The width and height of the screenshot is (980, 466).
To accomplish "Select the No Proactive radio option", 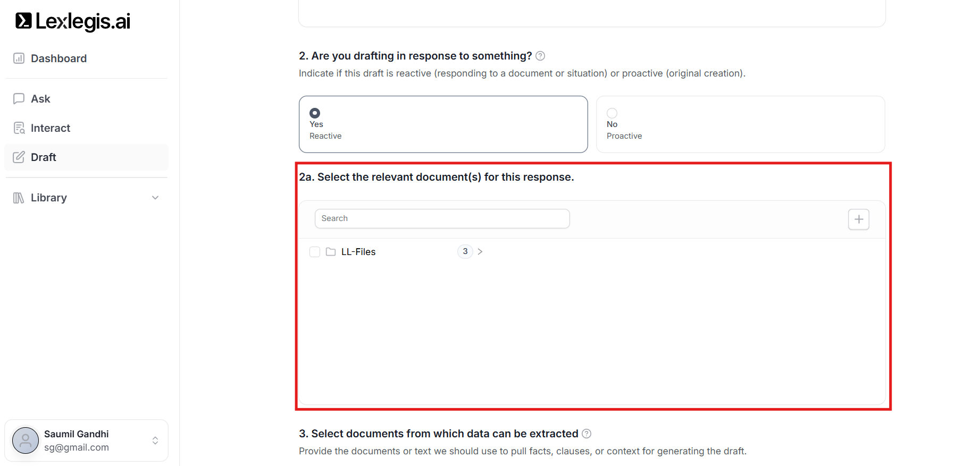I will pyautogui.click(x=612, y=113).
